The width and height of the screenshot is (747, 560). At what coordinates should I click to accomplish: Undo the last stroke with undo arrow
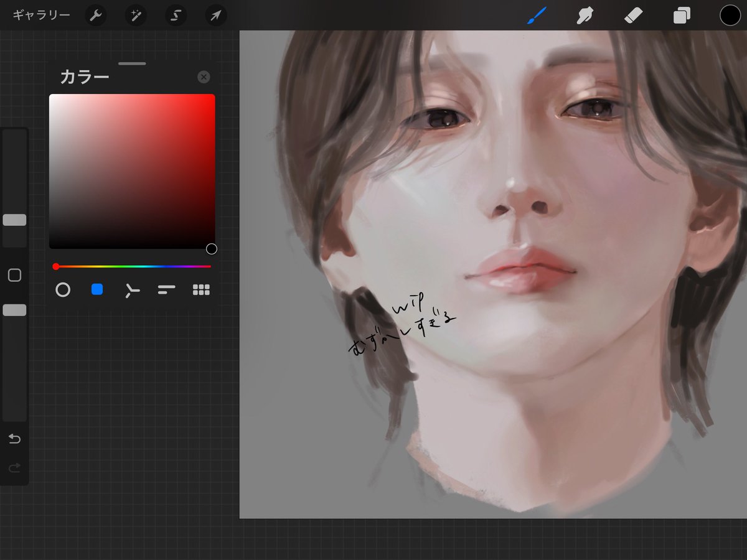click(x=14, y=439)
